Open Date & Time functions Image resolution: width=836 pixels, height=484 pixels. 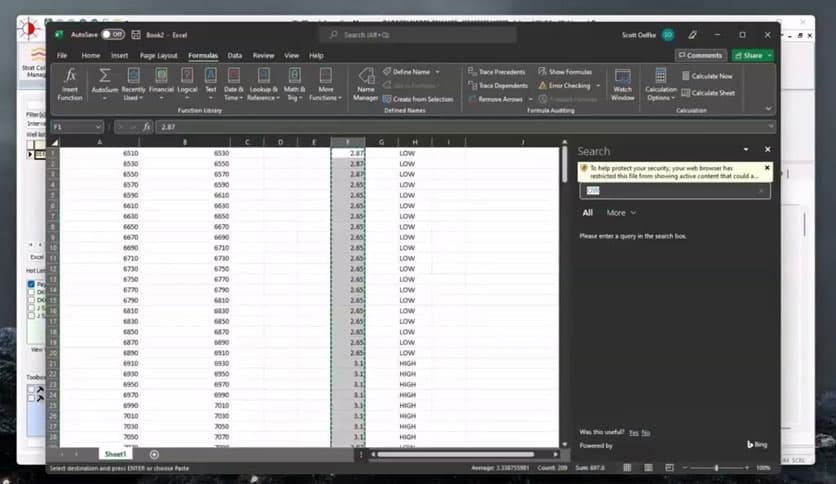(x=234, y=84)
